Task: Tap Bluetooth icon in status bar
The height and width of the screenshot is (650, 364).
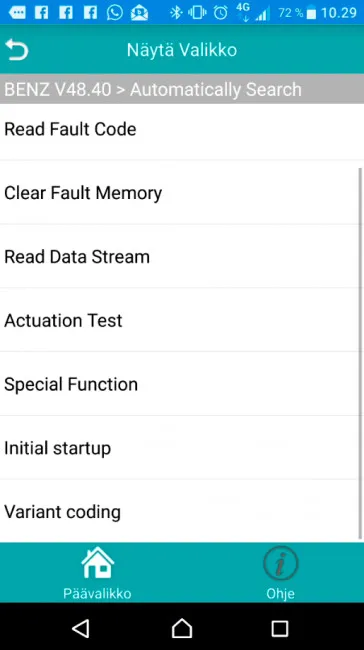Action: (x=176, y=13)
